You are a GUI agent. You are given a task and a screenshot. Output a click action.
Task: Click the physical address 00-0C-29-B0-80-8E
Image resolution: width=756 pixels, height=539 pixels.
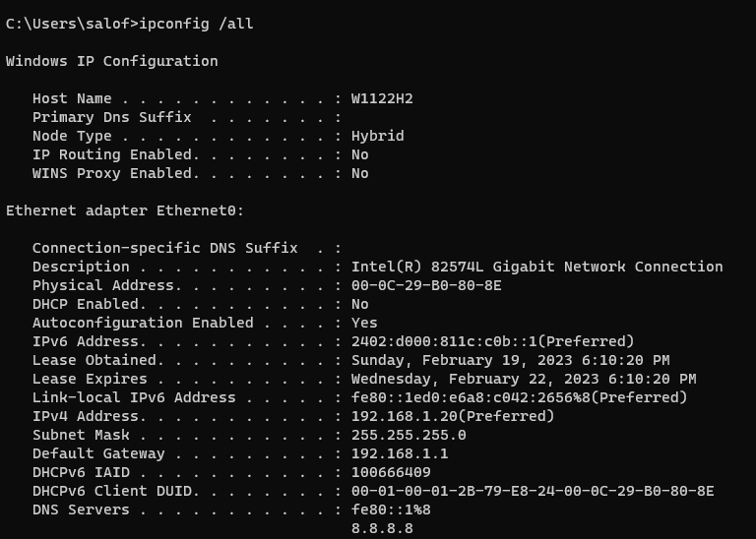(x=426, y=285)
